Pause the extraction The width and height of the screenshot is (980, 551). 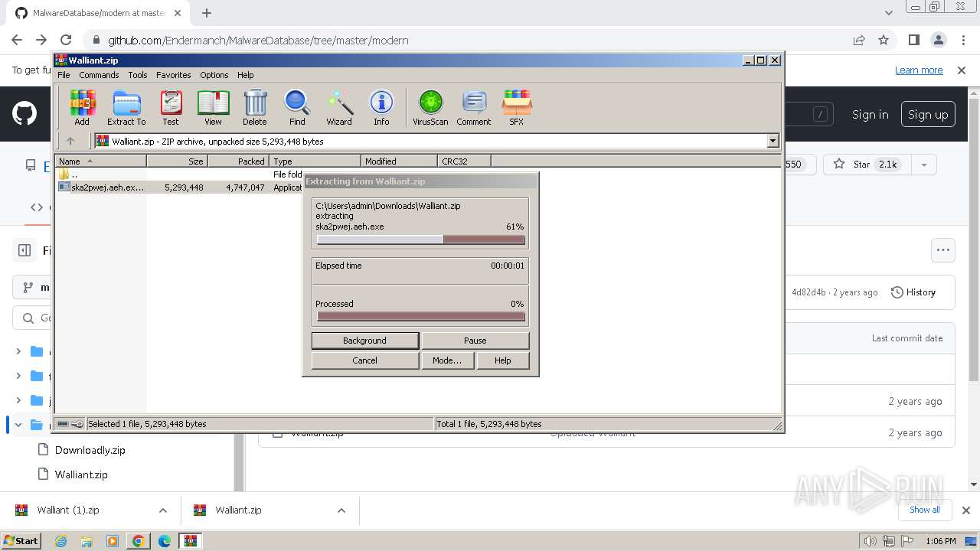click(475, 341)
